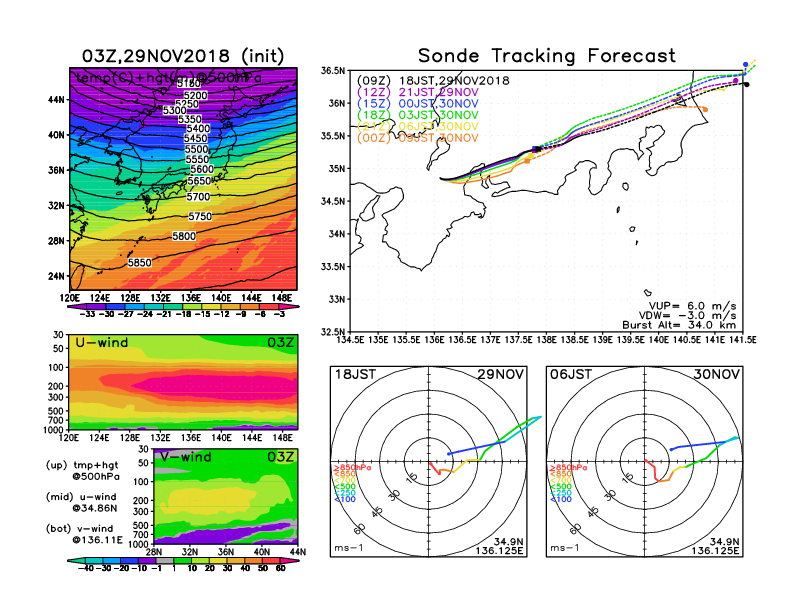
Task: Click the orange track endpoint marker dot
Action: 705,109
